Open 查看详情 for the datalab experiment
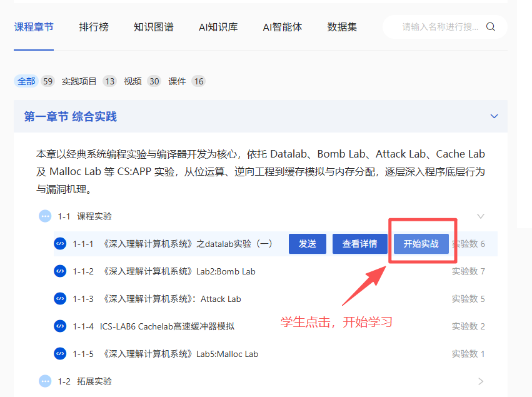This screenshot has height=397, width=532. [x=359, y=244]
